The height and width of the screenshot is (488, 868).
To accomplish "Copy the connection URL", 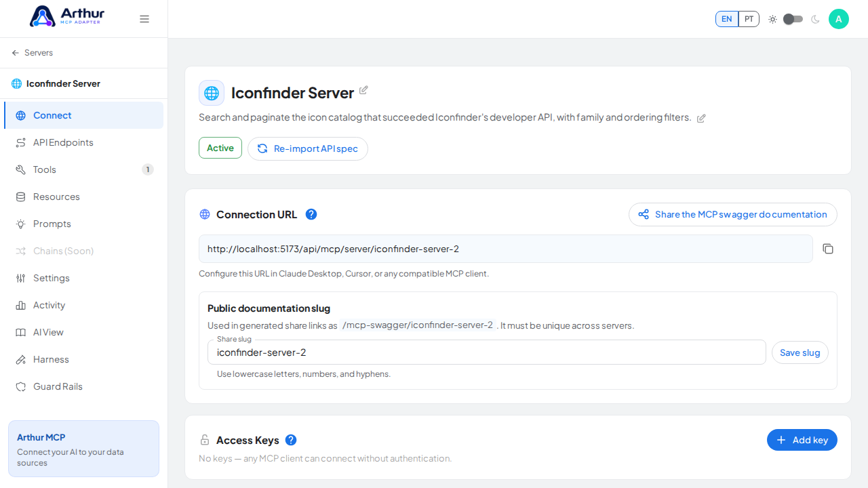I will click(828, 249).
